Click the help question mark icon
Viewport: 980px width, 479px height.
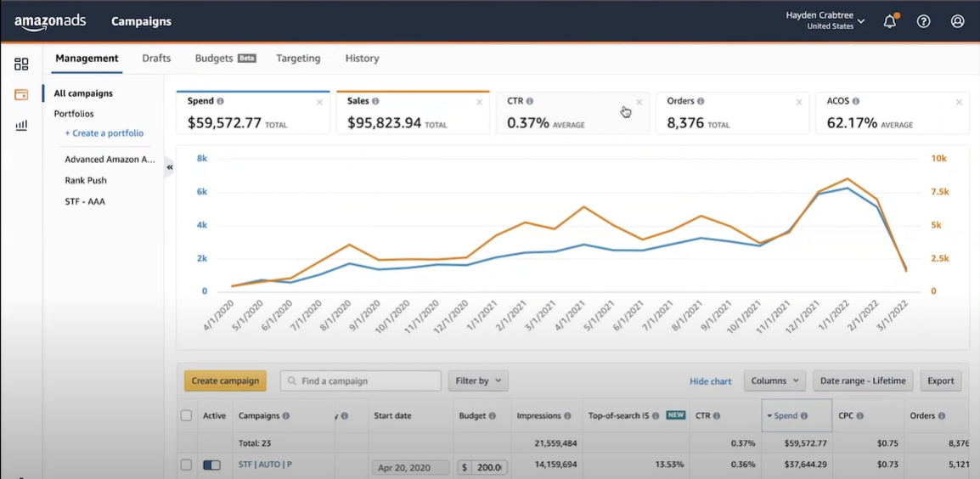click(x=923, y=21)
